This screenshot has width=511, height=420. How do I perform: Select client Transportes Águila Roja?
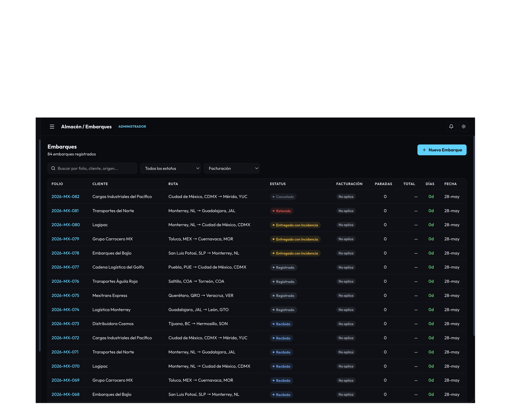click(x=115, y=281)
